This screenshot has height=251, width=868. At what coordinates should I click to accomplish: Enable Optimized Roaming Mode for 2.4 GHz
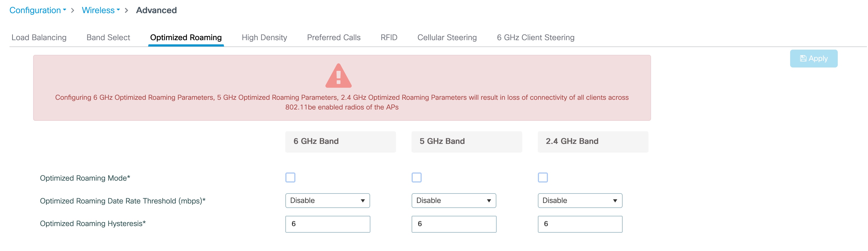coord(542,177)
